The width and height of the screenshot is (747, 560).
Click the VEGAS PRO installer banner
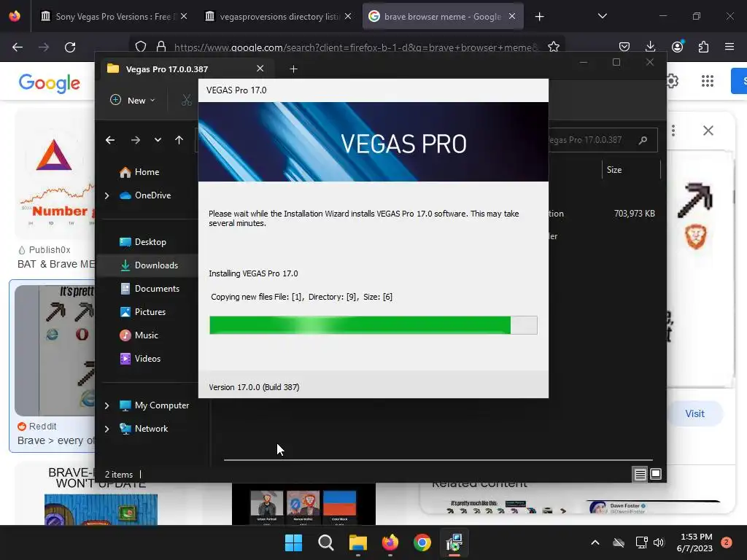[373, 142]
